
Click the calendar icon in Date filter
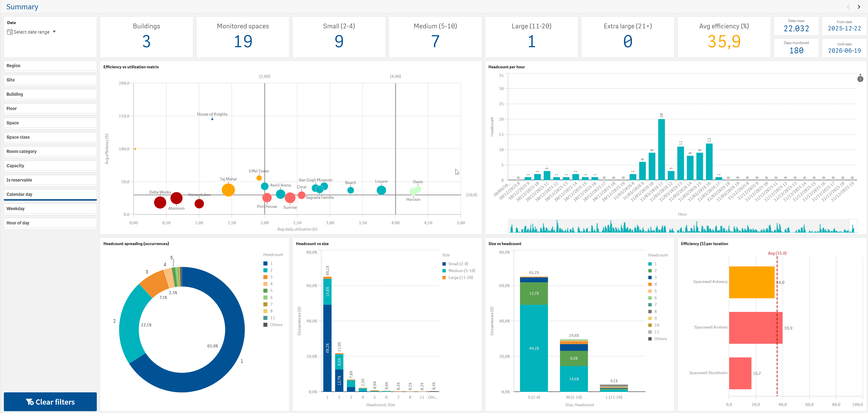(x=10, y=32)
